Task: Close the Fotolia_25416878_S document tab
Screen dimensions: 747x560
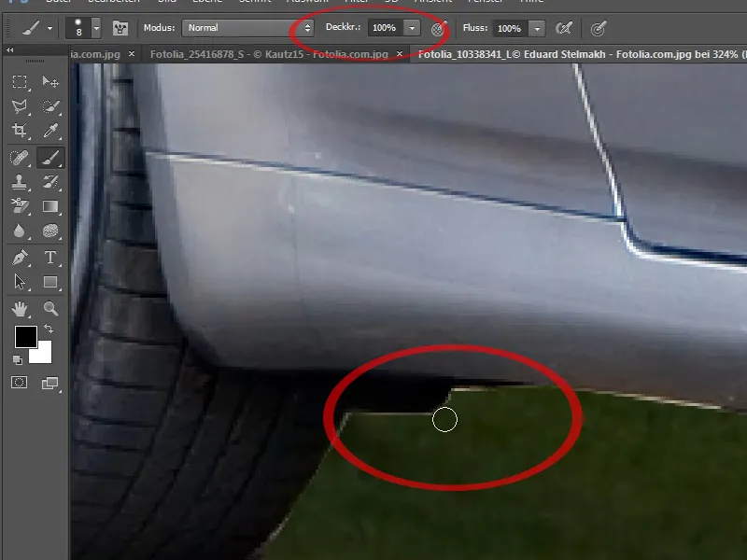Action: click(400, 54)
